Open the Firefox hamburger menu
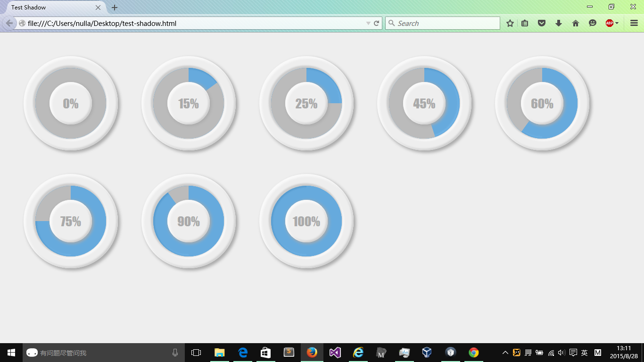The image size is (644, 362). pos(634,23)
